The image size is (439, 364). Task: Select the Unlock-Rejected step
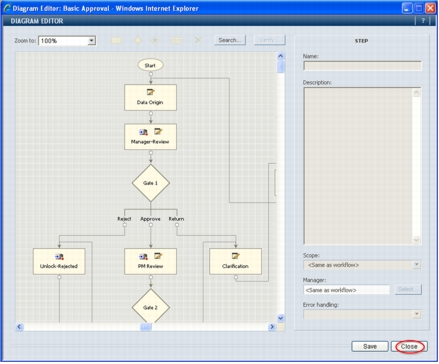click(59, 261)
